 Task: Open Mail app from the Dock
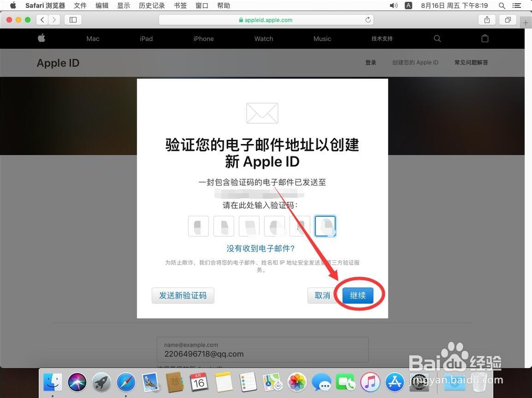pos(151,383)
